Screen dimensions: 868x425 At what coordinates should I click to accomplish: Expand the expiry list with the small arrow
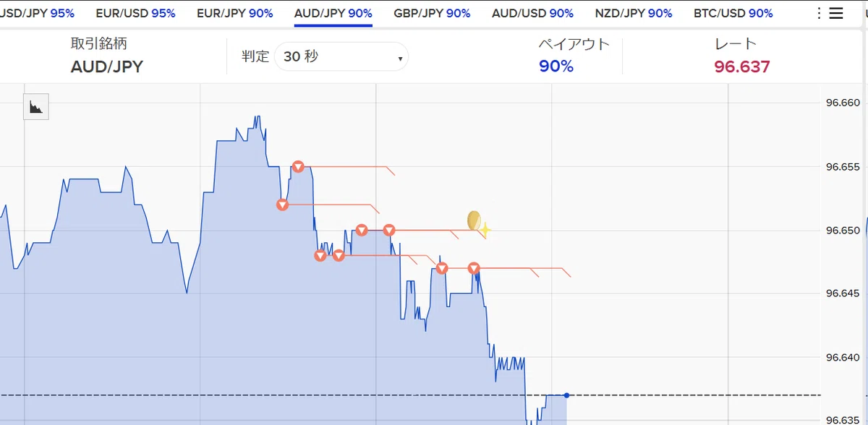coord(400,59)
